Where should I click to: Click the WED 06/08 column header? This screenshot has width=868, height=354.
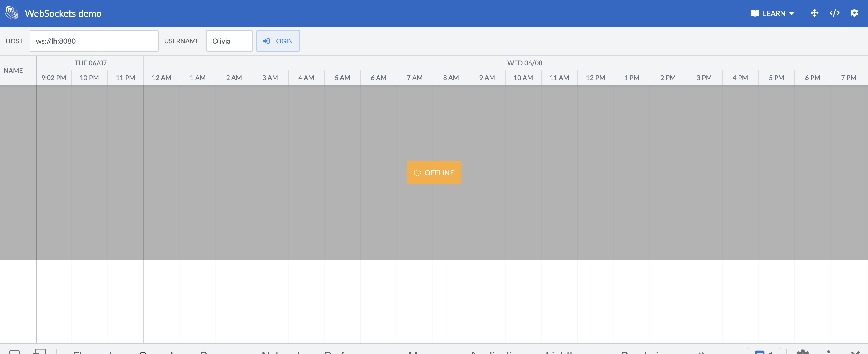coord(524,63)
